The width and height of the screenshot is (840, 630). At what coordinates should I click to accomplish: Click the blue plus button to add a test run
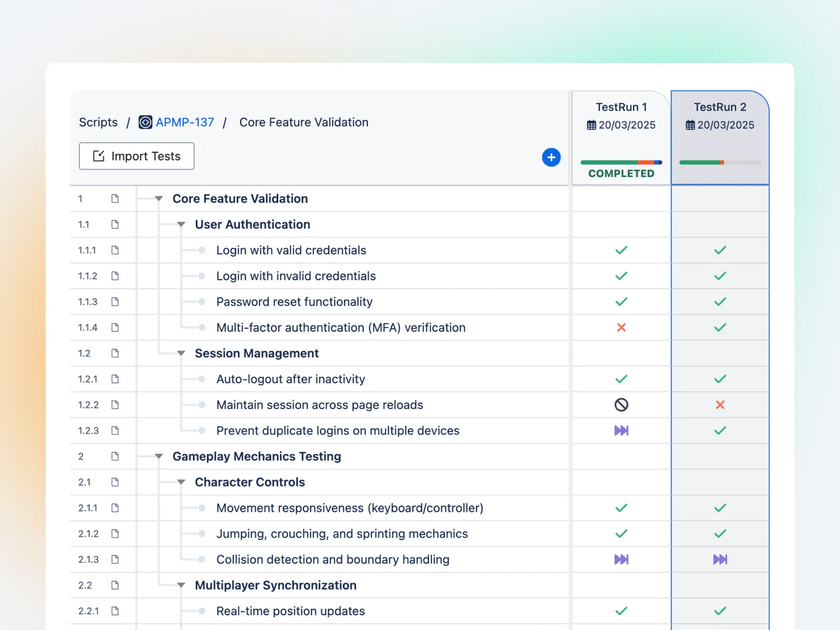tap(551, 157)
